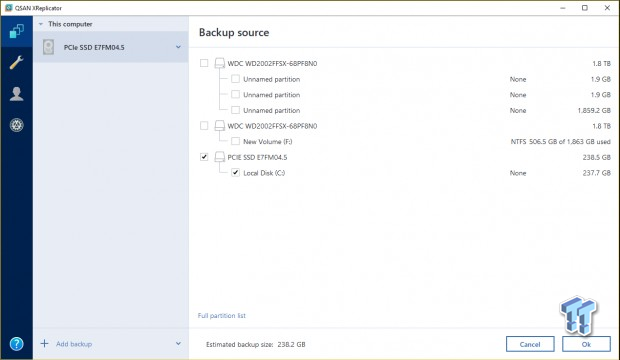Confirm selection with the Ok button

(586, 344)
